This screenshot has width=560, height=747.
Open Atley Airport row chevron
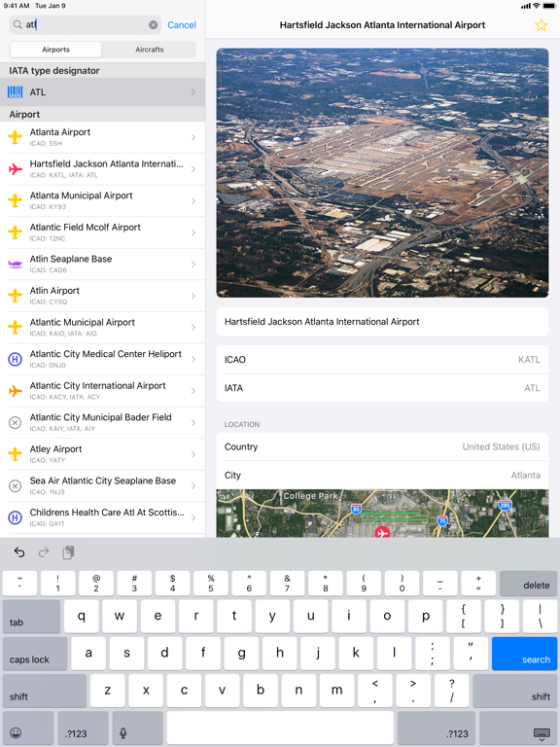193,454
